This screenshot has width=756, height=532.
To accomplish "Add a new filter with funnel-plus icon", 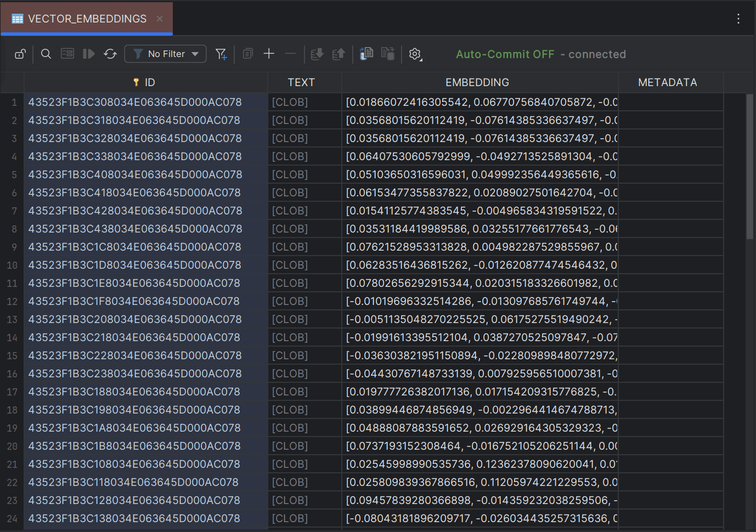I will click(x=221, y=54).
